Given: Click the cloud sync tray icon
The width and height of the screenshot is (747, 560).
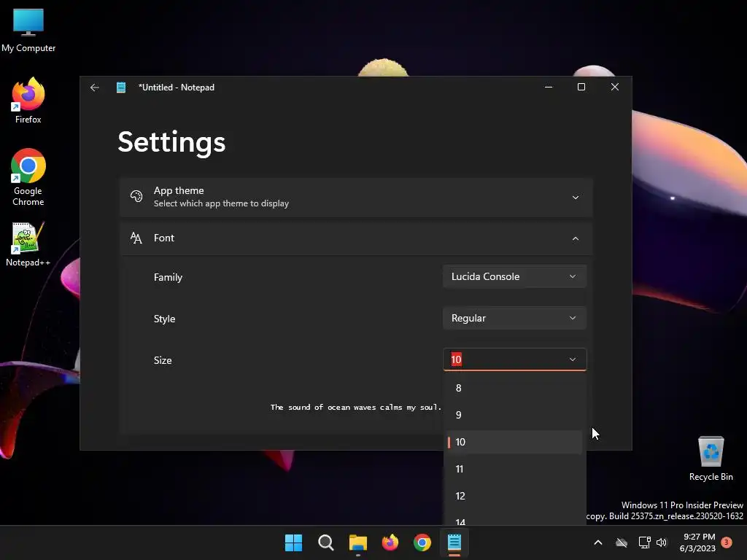Looking at the screenshot, I should (622, 542).
